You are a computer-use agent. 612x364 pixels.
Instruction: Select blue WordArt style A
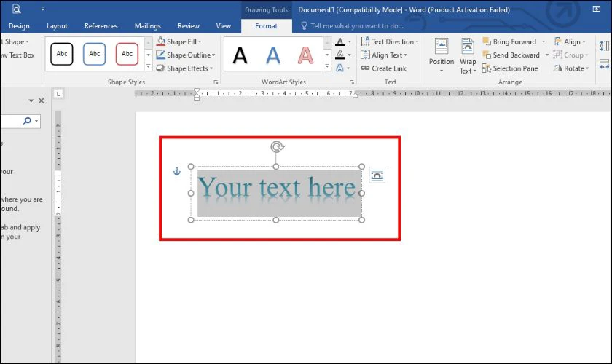point(272,55)
